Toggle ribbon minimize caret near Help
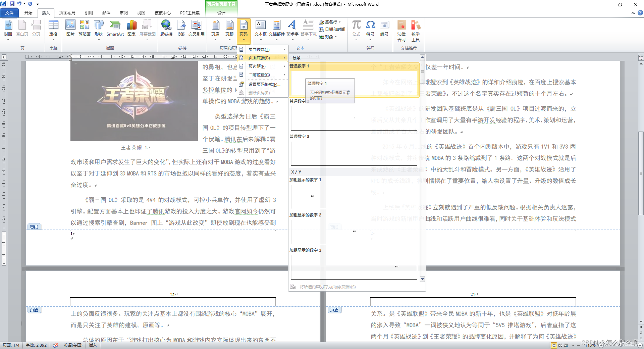 coord(633,13)
